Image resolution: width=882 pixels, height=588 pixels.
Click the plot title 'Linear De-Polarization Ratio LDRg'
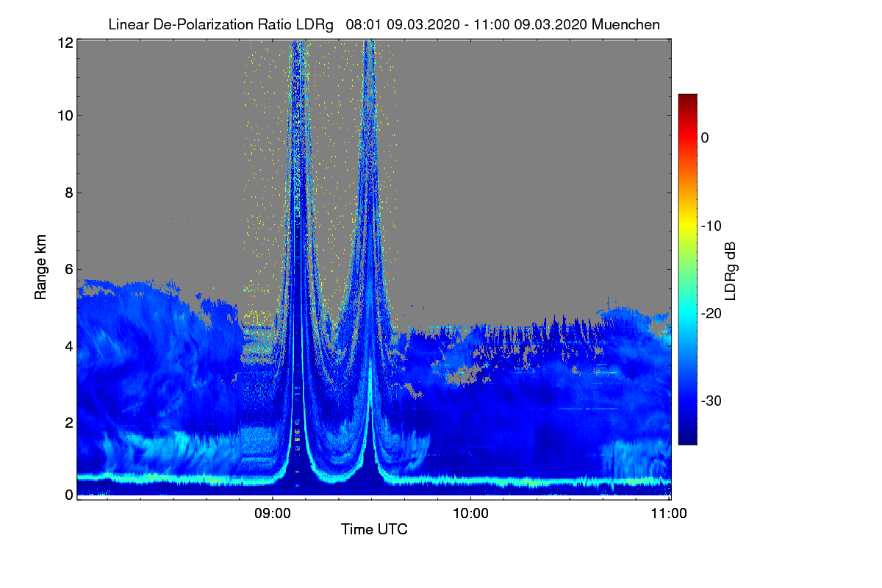220,24
